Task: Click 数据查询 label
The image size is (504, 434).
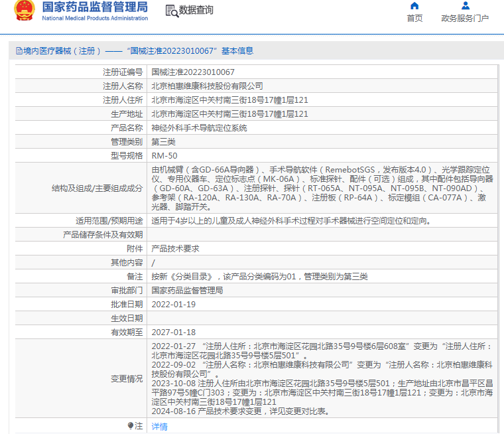Action: click(x=196, y=11)
